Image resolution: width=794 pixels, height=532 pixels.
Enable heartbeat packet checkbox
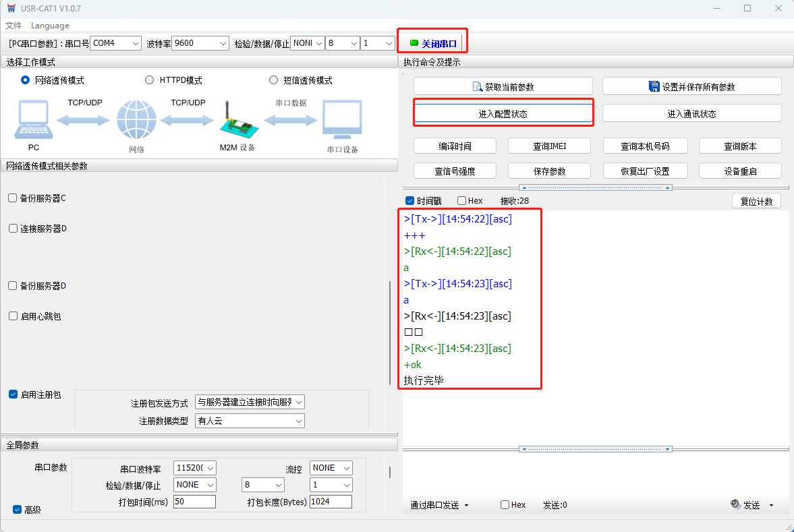(x=13, y=316)
